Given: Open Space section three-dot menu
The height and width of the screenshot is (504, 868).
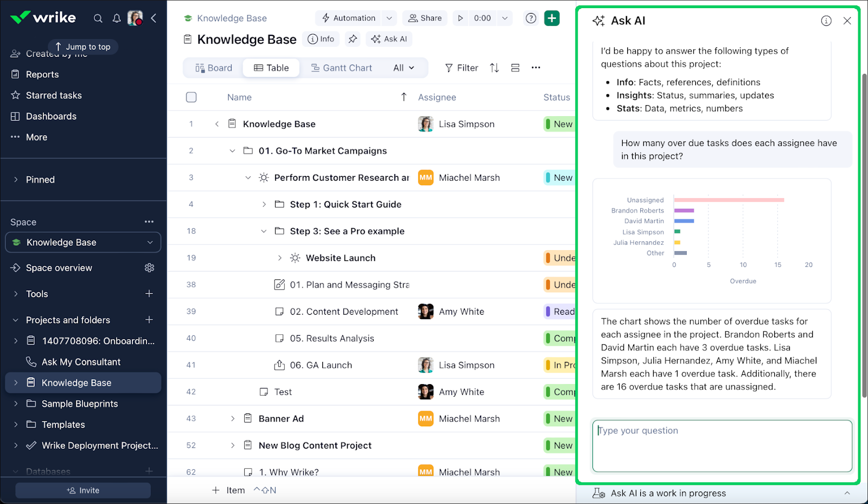Looking at the screenshot, I should point(149,222).
